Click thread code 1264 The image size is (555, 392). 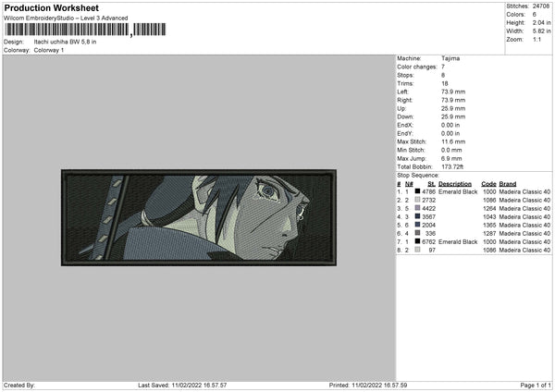[x=489, y=208]
